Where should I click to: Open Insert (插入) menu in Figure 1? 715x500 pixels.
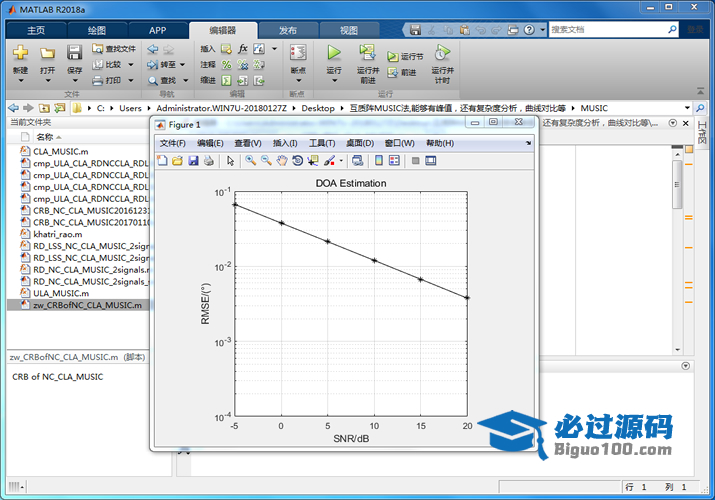pos(285,143)
